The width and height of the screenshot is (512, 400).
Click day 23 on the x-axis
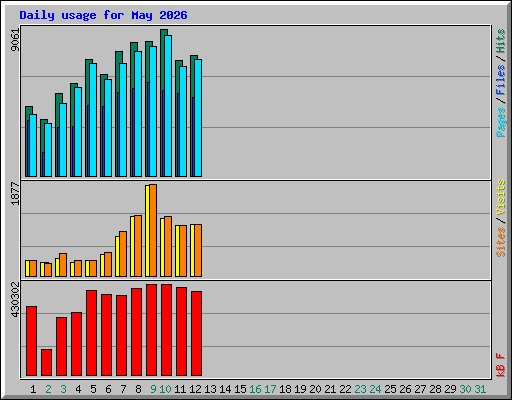tap(360, 389)
